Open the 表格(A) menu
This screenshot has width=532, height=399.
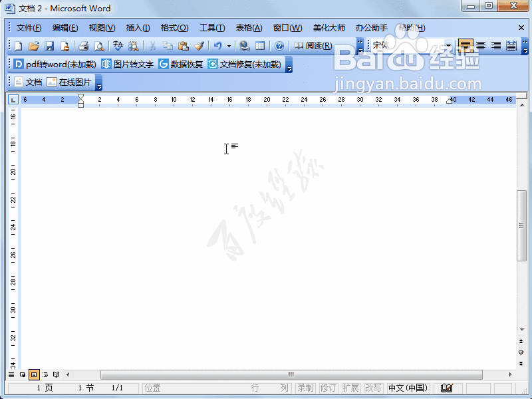(x=249, y=27)
